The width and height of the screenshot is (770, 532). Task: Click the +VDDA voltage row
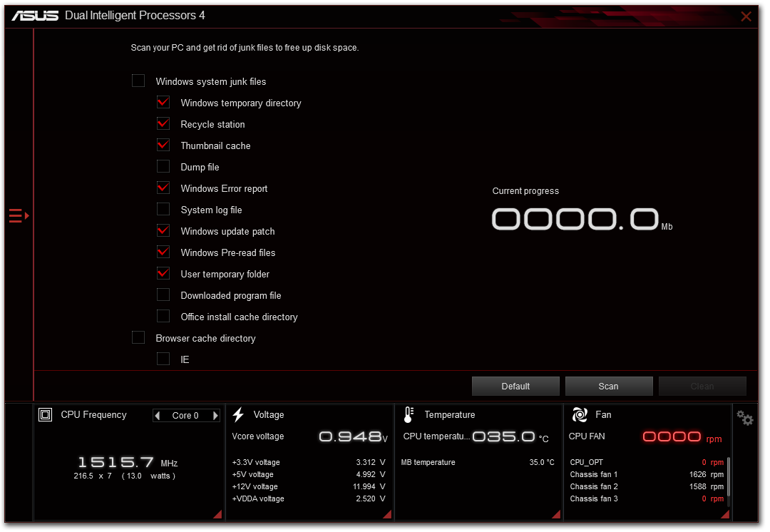click(309, 498)
